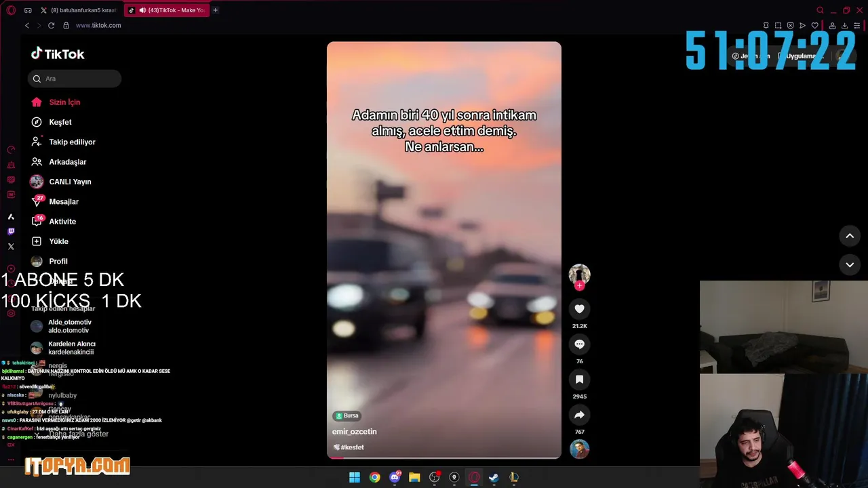The image size is (868, 488).
Task: Click the send flow arrow icon
Action: pyautogui.click(x=802, y=26)
